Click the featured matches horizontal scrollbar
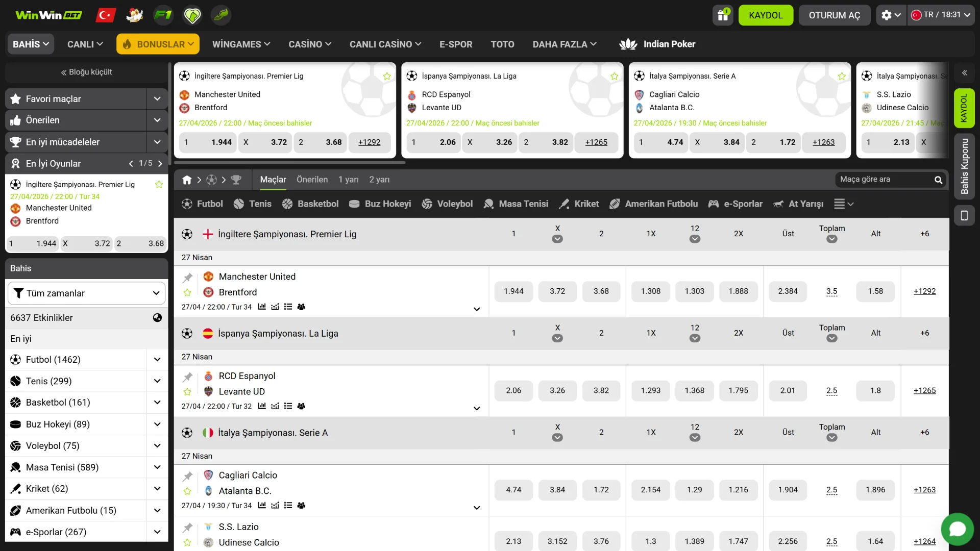This screenshot has height=551, width=980. point(290,163)
